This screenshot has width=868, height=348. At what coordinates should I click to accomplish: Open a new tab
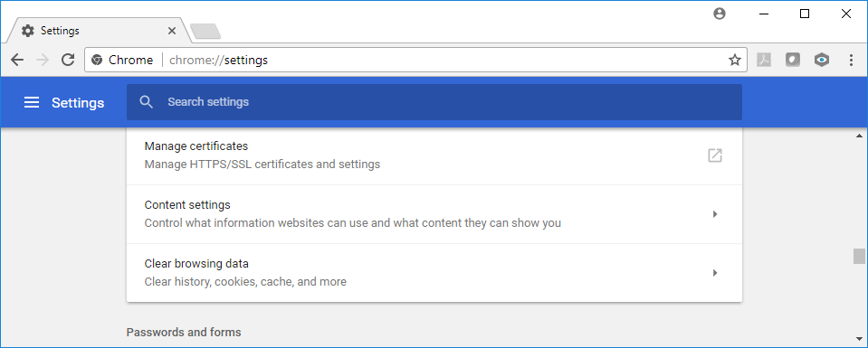click(205, 32)
